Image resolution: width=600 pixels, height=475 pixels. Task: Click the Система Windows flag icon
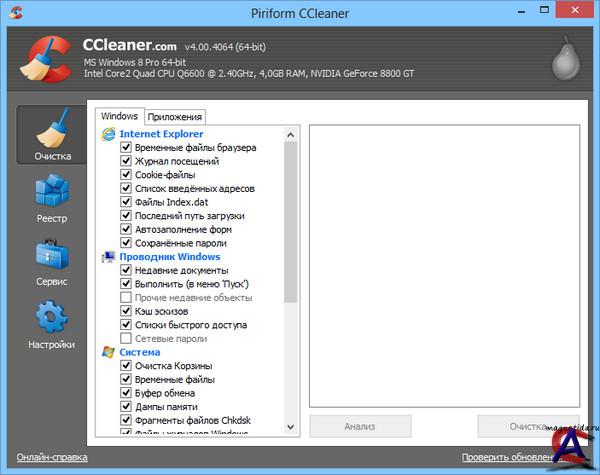[109, 352]
